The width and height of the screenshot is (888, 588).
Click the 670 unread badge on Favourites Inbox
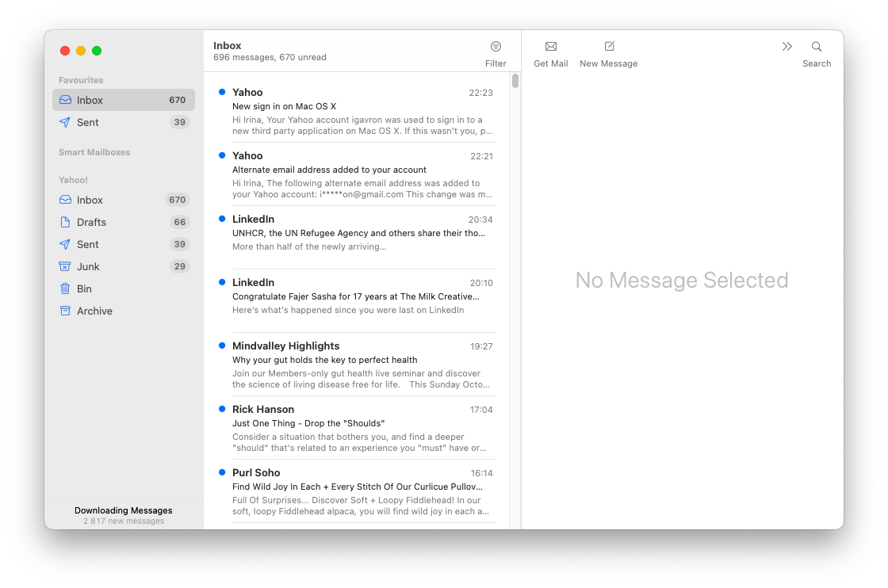(178, 100)
